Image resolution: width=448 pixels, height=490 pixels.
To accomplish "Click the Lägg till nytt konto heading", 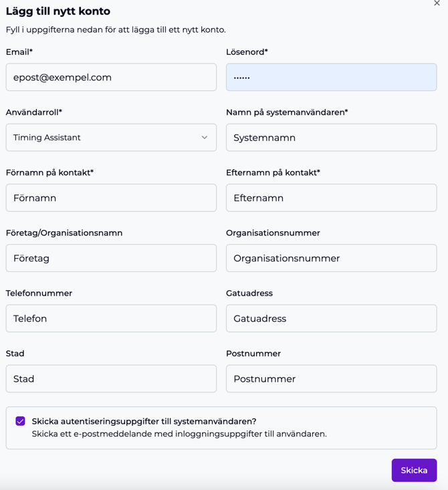I will click(58, 11).
